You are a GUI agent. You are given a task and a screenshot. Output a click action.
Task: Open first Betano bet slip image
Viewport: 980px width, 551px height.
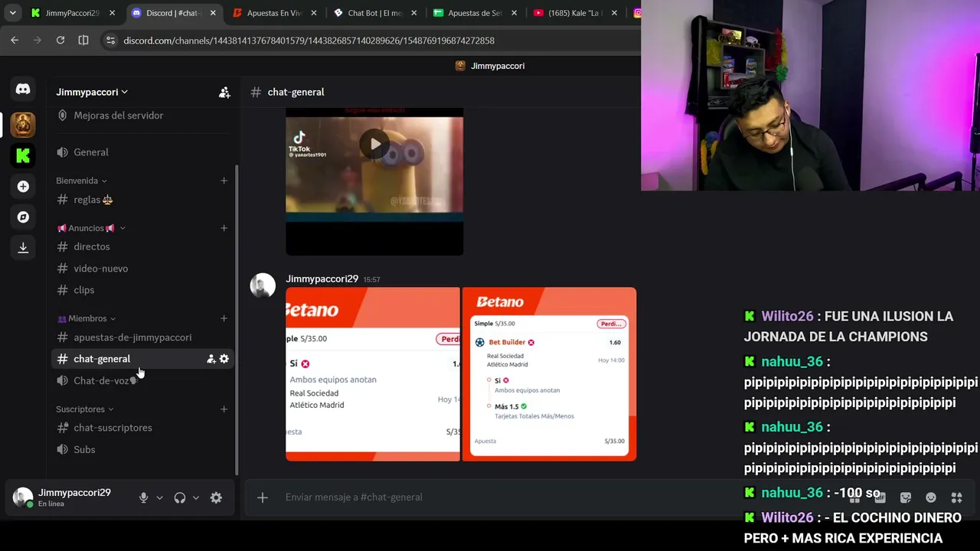(x=373, y=374)
